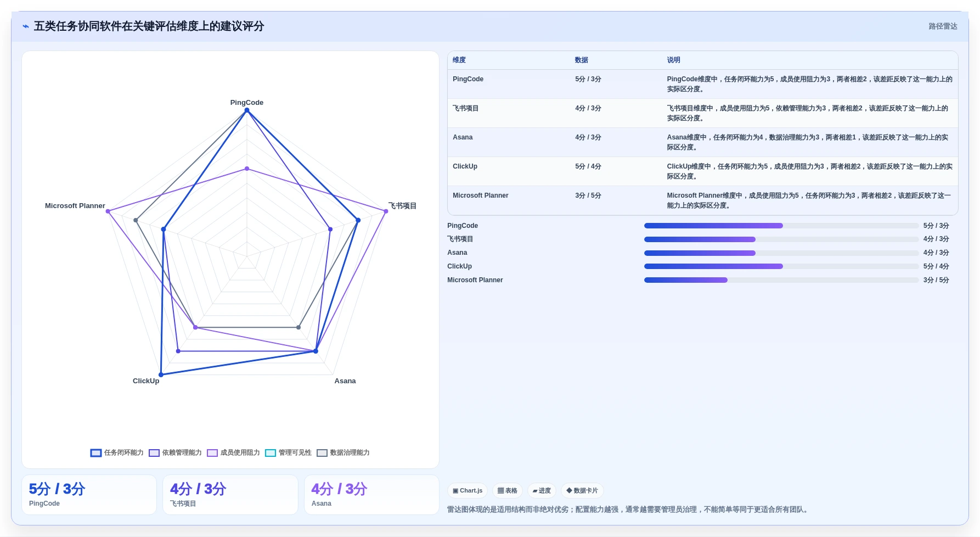The image size is (980, 537).
Task: Click the ClickUp radar axis label
Action: [x=146, y=381]
